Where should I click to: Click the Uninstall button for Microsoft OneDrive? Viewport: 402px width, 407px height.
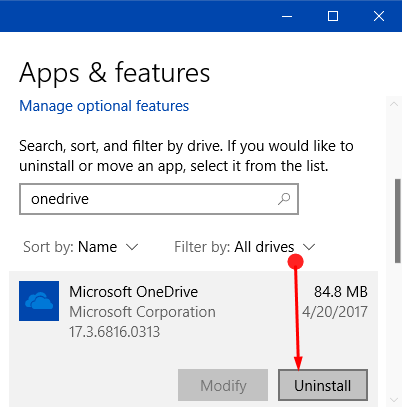(x=323, y=385)
